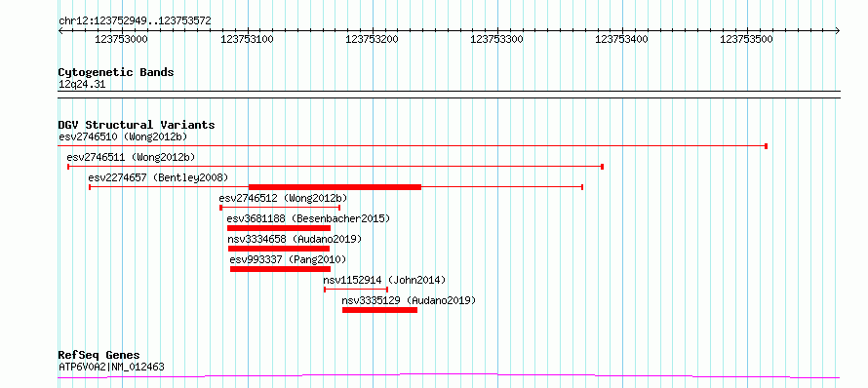868x388 pixels.
Task: Open the esv993337 (Pang2010) label
Action: [289, 259]
